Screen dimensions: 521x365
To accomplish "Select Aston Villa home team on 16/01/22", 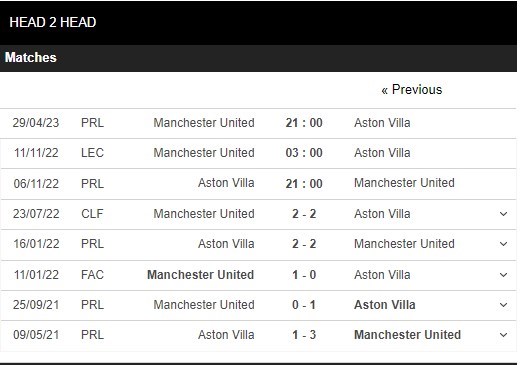I will point(226,244).
